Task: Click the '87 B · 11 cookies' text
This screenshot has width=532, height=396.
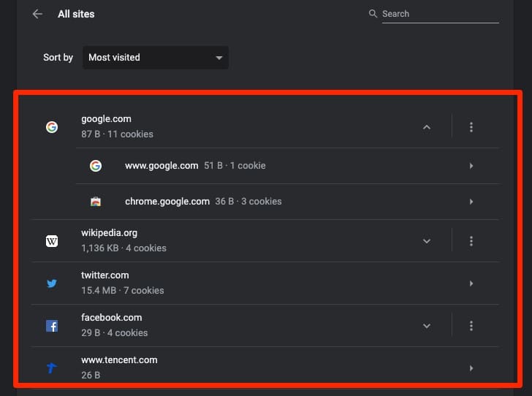Action: (117, 134)
